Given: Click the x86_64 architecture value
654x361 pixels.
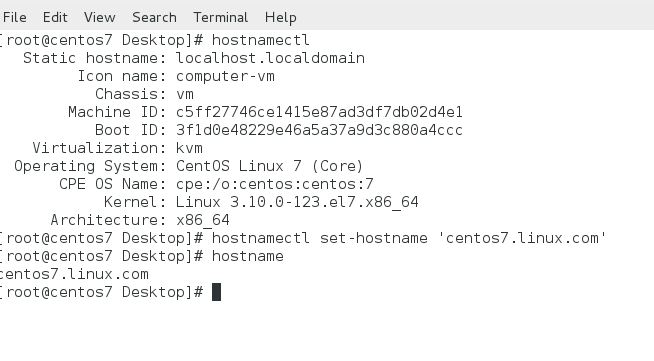Looking at the screenshot, I should click(203, 220).
